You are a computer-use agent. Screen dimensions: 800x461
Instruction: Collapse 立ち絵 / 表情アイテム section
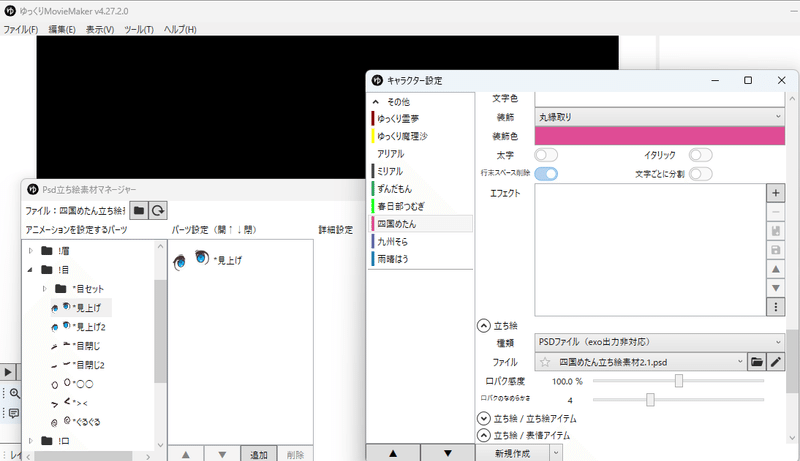click(484, 435)
